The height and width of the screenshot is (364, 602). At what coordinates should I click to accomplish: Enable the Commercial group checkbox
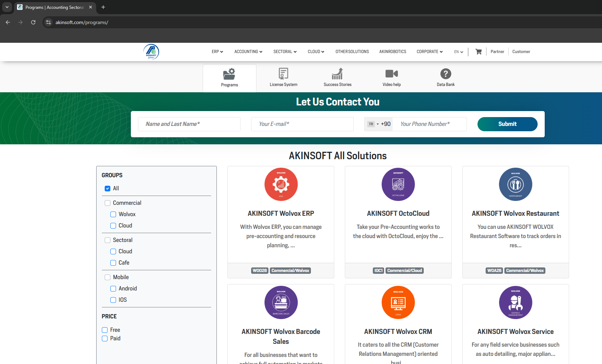[x=108, y=203]
